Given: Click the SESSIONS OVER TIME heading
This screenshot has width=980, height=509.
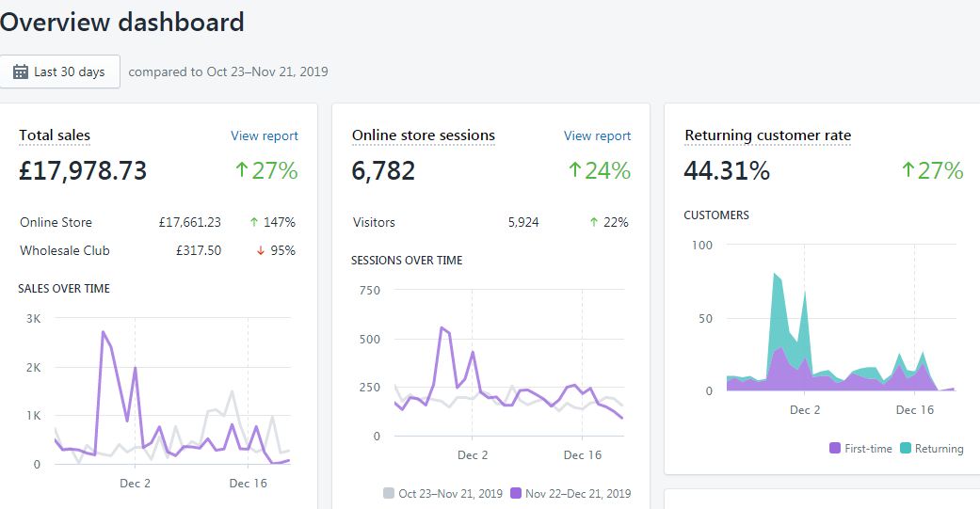Looking at the screenshot, I should [407, 261].
